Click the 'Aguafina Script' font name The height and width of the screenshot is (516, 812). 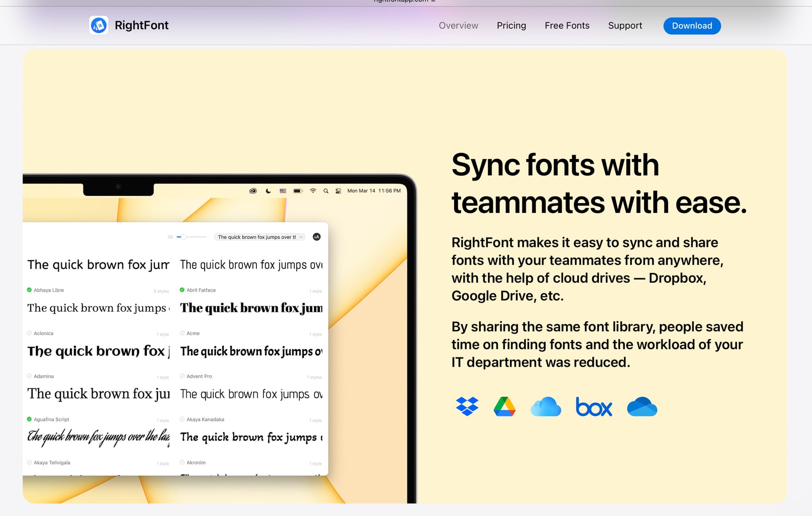pyautogui.click(x=51, y=419)
